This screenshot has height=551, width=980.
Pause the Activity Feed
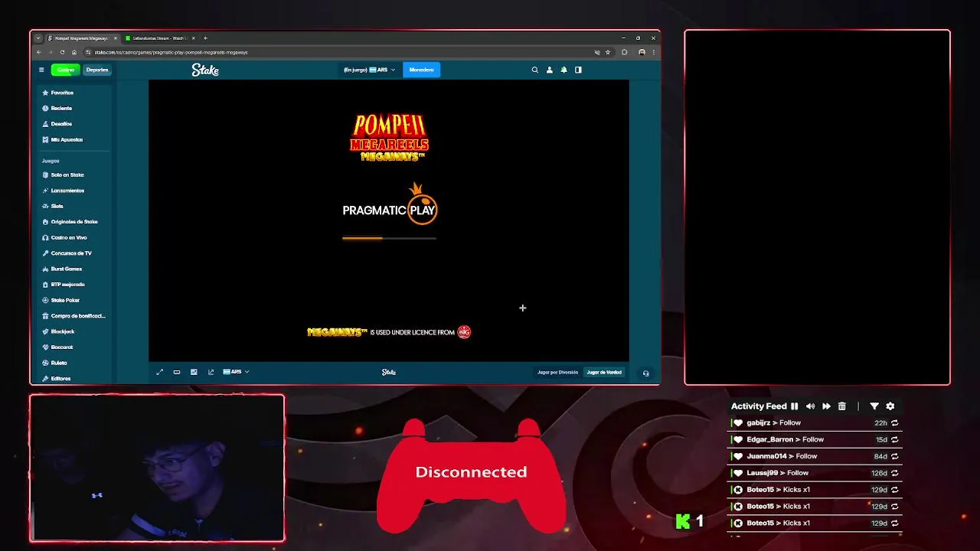pos(795,406)
